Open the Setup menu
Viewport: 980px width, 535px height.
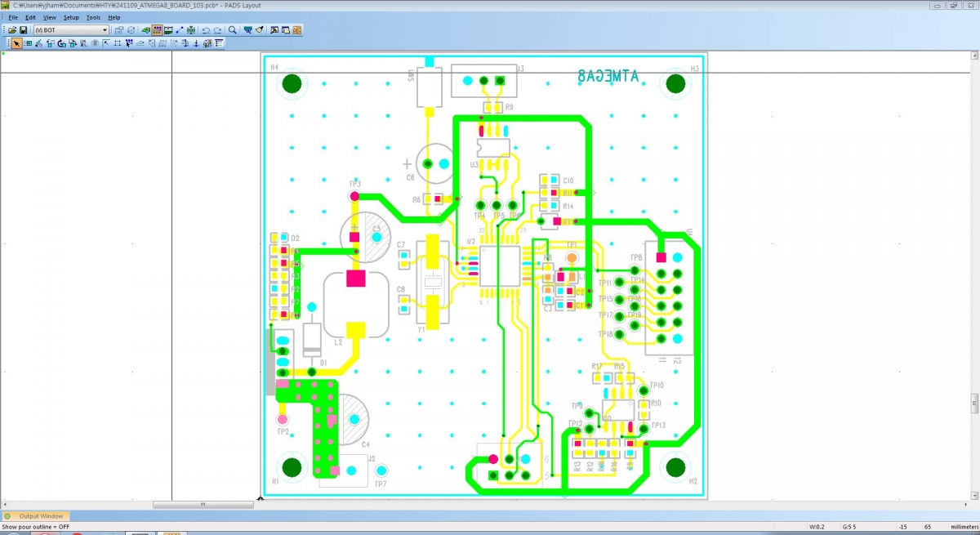tap(71, 17)
